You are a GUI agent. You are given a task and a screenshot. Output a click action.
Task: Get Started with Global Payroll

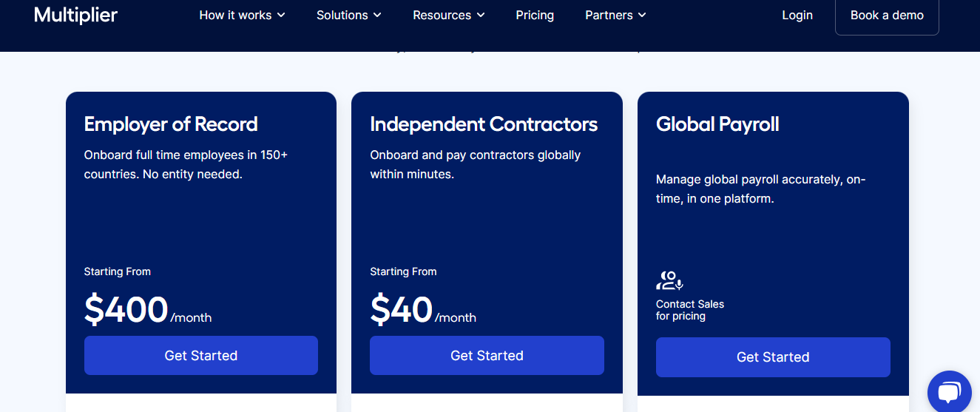[x=773, y=357]
